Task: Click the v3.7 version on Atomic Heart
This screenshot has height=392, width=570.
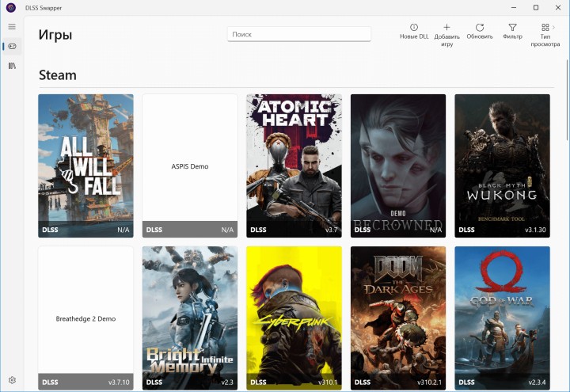Action: pos(331,230)
